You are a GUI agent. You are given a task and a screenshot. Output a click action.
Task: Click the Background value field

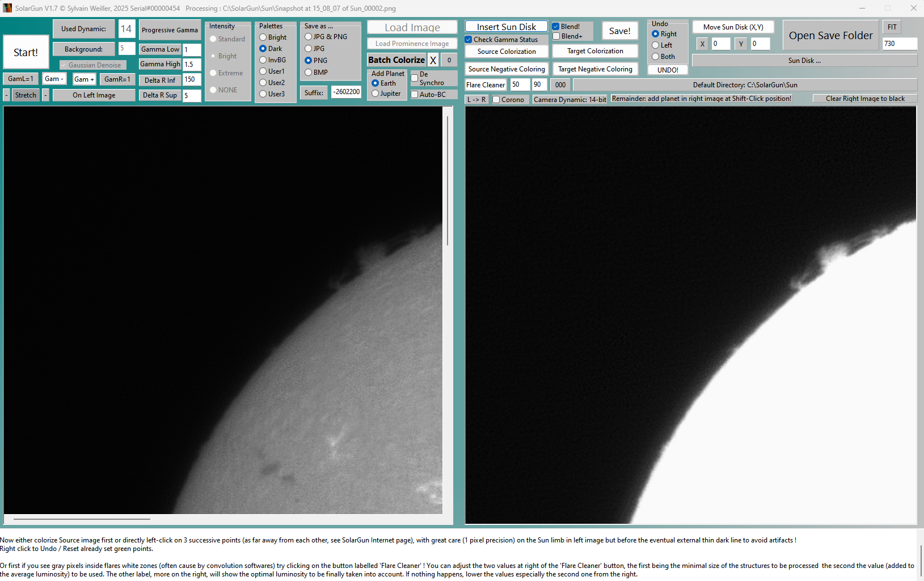(126, 49)
